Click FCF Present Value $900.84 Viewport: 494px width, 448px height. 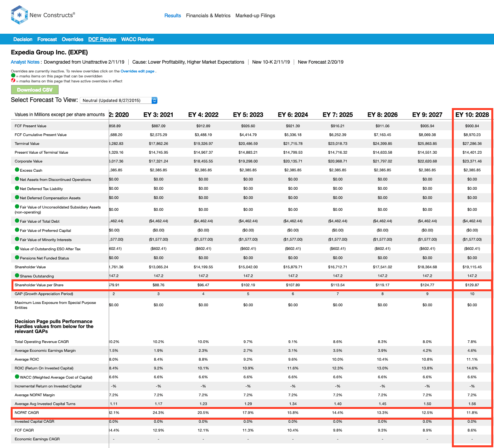click(x=472, y=126)
